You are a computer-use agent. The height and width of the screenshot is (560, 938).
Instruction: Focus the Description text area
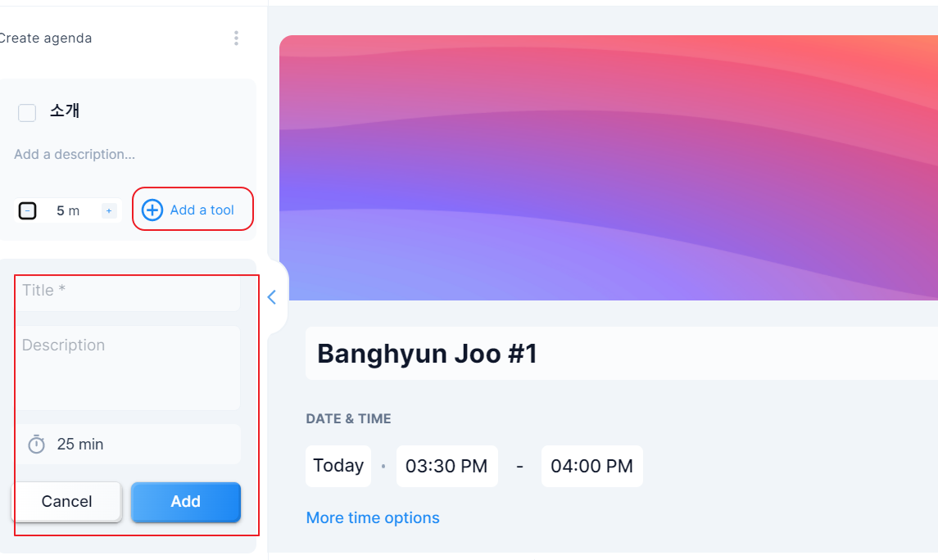click(x=128, y=368)
